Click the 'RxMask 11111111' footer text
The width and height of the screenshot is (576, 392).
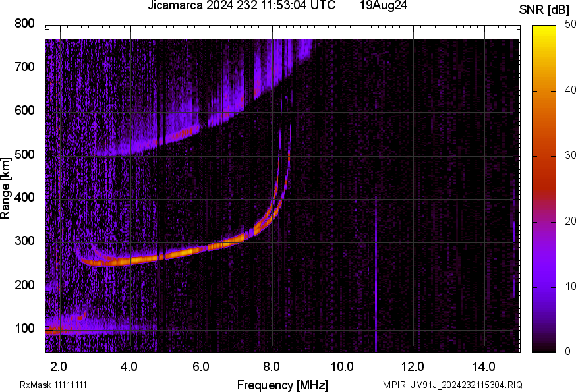(x=53, y=385)
